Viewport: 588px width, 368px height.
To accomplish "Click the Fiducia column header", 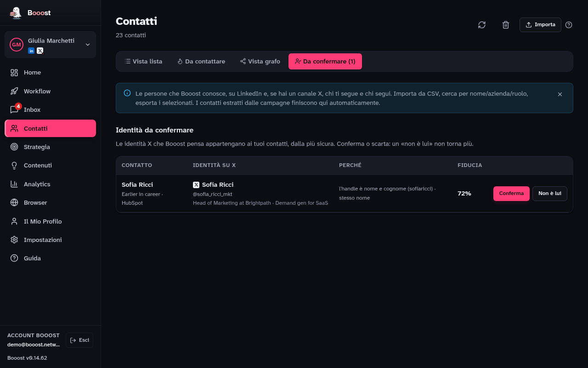I will [x=470, y=165].
